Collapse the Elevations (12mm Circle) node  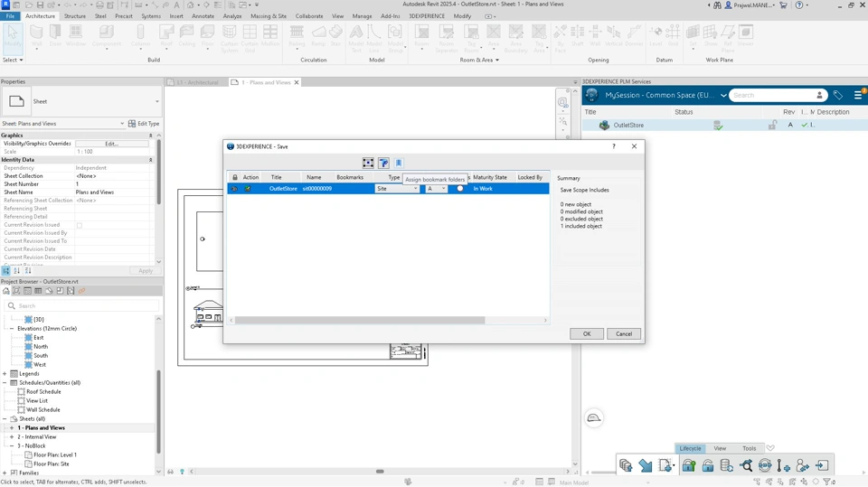click(12, 329)
